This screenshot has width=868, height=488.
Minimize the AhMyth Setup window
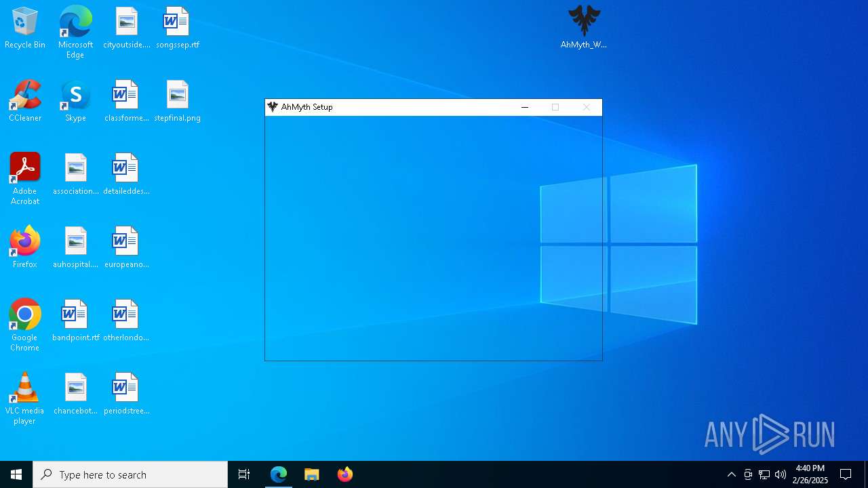[x=524, y=107]
